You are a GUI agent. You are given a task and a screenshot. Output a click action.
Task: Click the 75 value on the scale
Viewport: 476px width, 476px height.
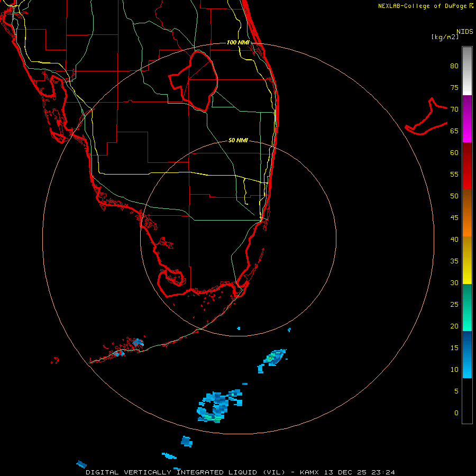[454, 87]
